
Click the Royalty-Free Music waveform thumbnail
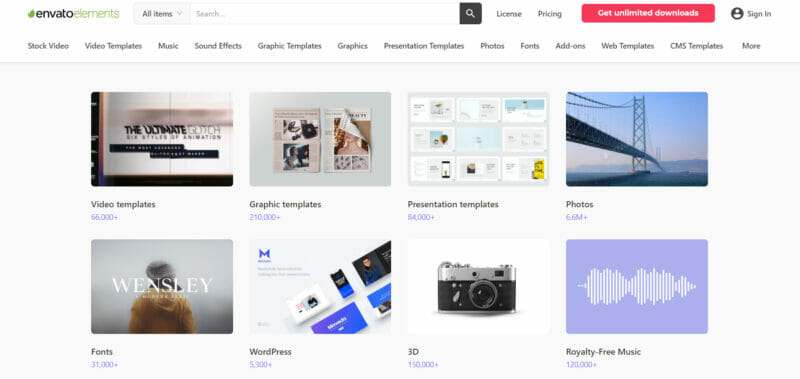click(x=637, y=287)
